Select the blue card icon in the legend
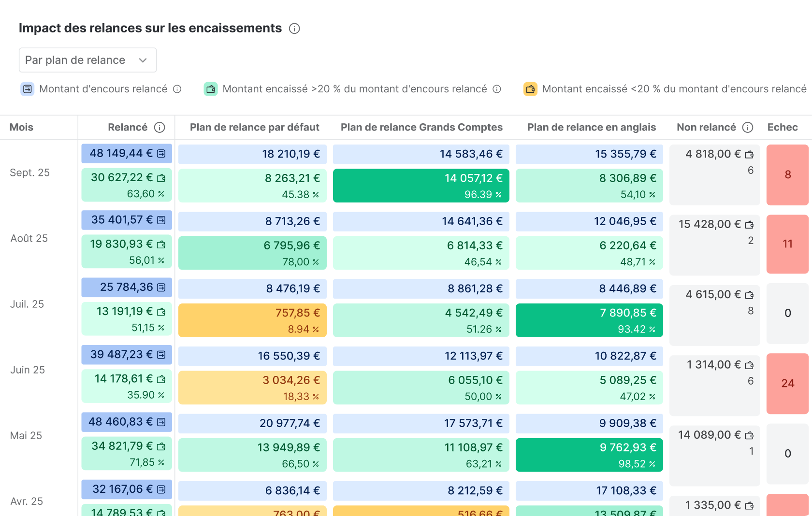 point(27,89)
